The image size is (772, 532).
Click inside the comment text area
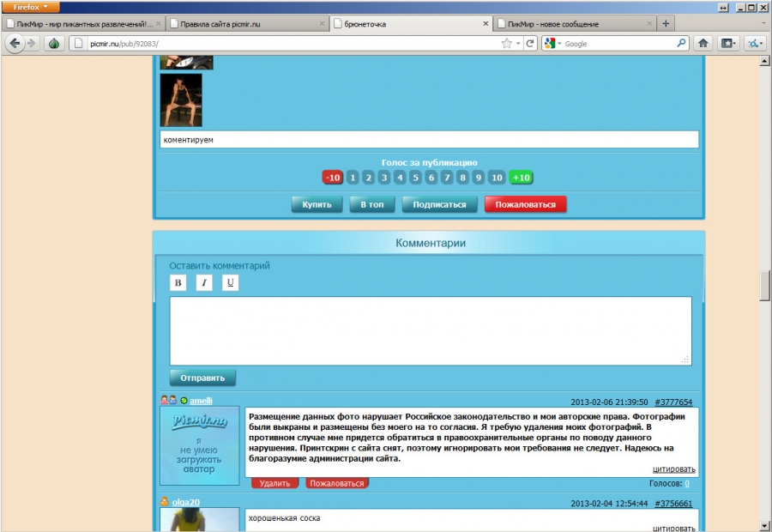431,330
